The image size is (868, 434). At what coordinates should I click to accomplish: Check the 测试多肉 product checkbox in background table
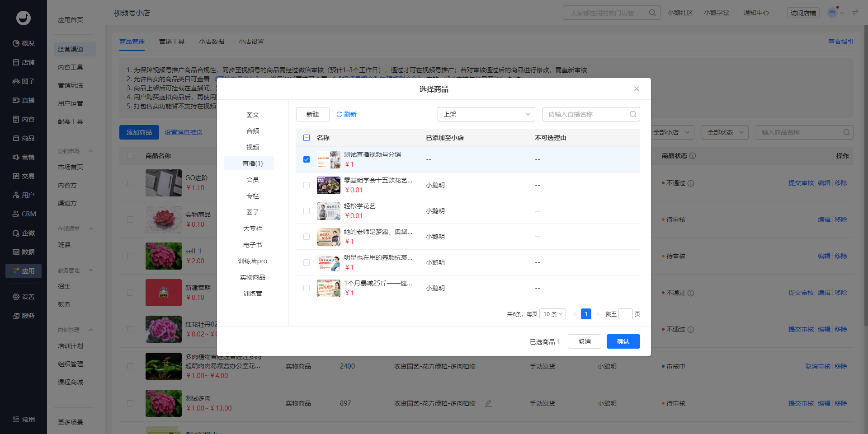pyautogui.click(x=130, y=403)
